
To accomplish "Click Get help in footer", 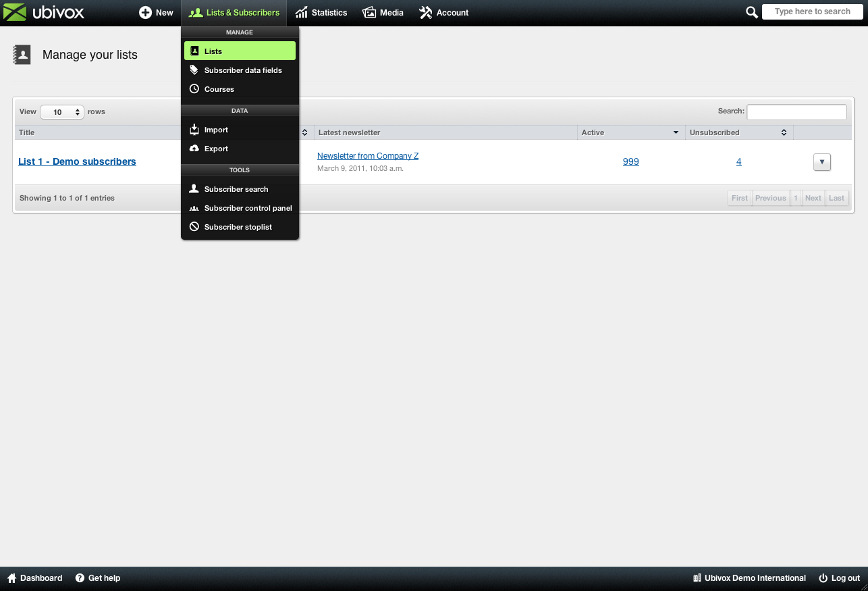I will click(x=98, y=578).
